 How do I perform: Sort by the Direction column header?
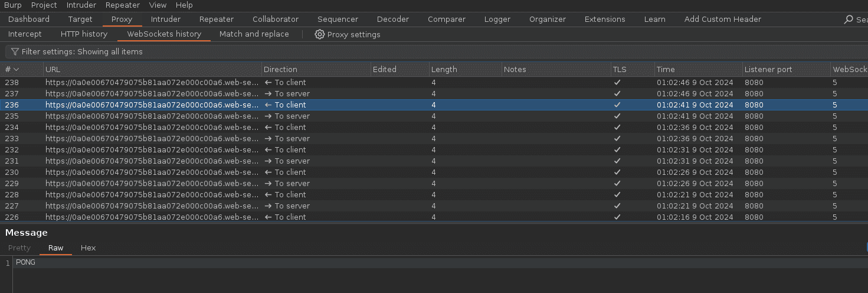280,70
